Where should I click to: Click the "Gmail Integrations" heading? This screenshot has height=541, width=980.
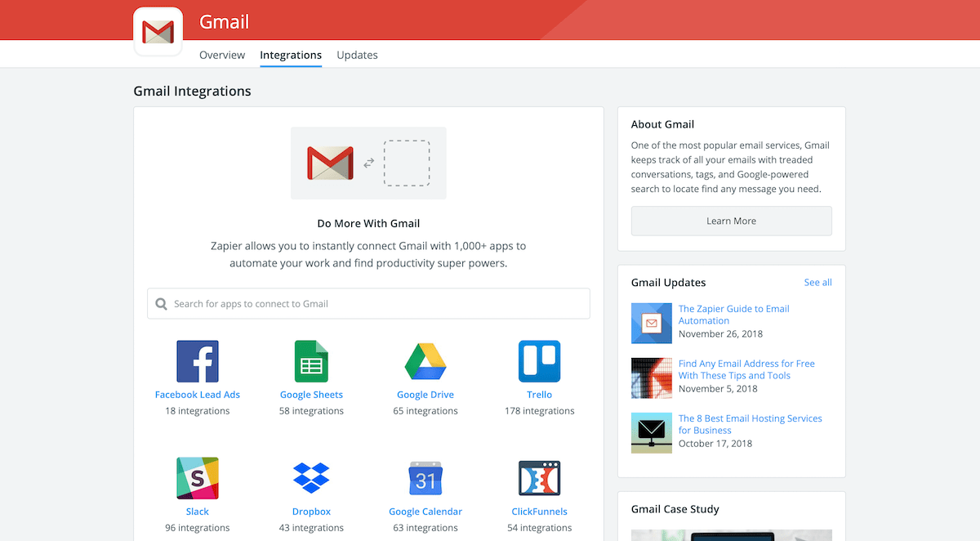(x=192, y=91)
